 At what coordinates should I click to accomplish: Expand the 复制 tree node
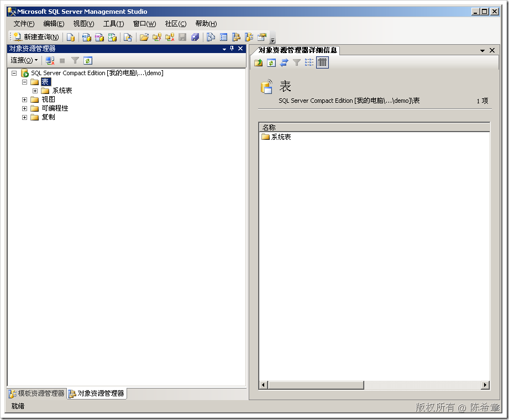(x=25, y=117)
